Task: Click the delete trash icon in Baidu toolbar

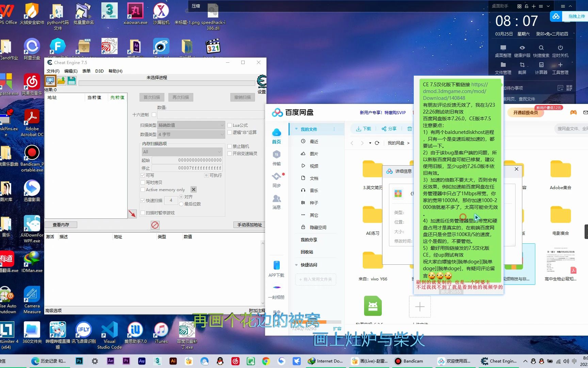Action: point(410,129)
